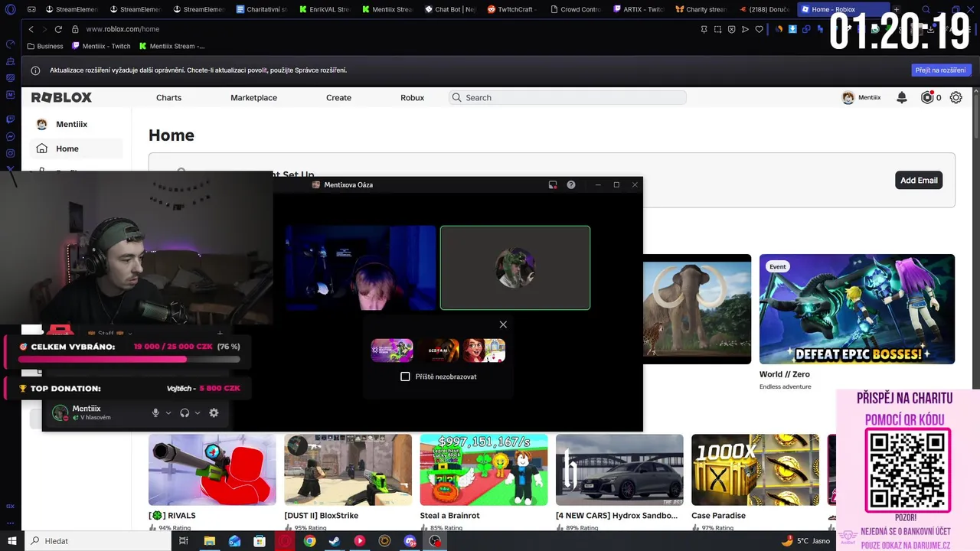The height and width of the screenshot is (551, 980).
Task: Open the Charts tab
Action: [168, 98]
